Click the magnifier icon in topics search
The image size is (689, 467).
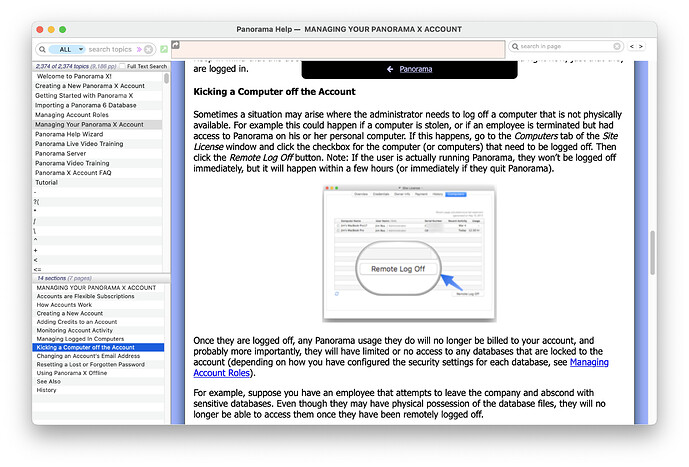tap(42, 49)
